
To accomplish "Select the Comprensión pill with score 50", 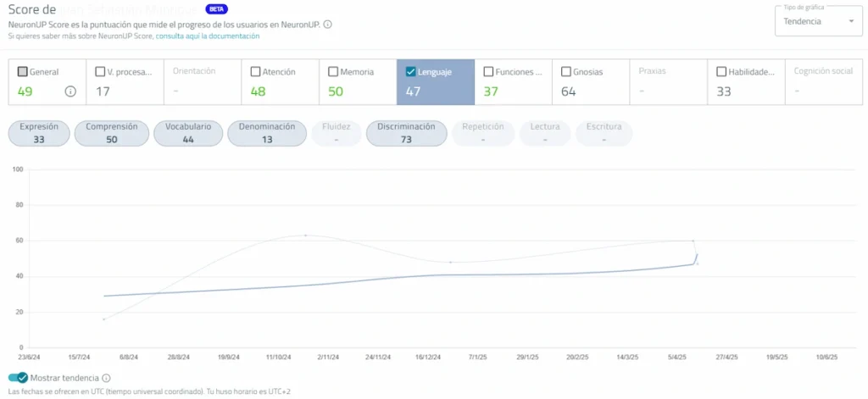I will [x=112, y=133].
